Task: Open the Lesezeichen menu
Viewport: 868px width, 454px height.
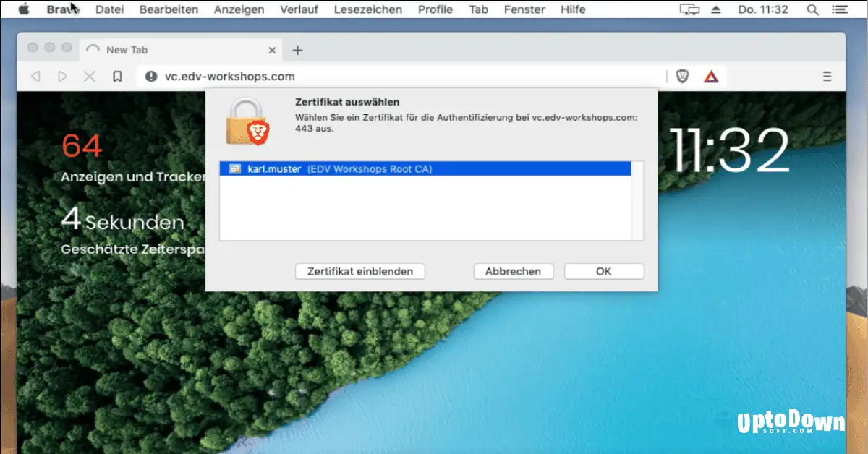Action: pyautogui.click(x=367, y=9)
